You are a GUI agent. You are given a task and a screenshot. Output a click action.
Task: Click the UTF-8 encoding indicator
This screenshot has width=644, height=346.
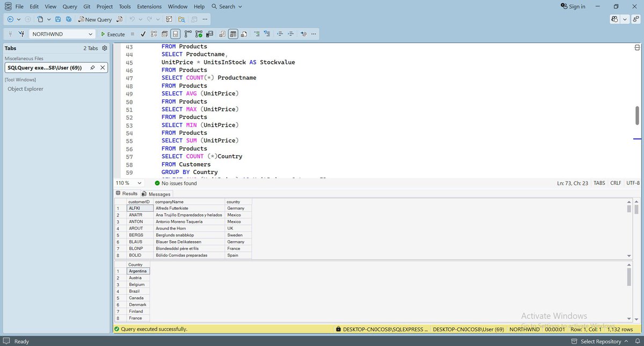point(633,183)
